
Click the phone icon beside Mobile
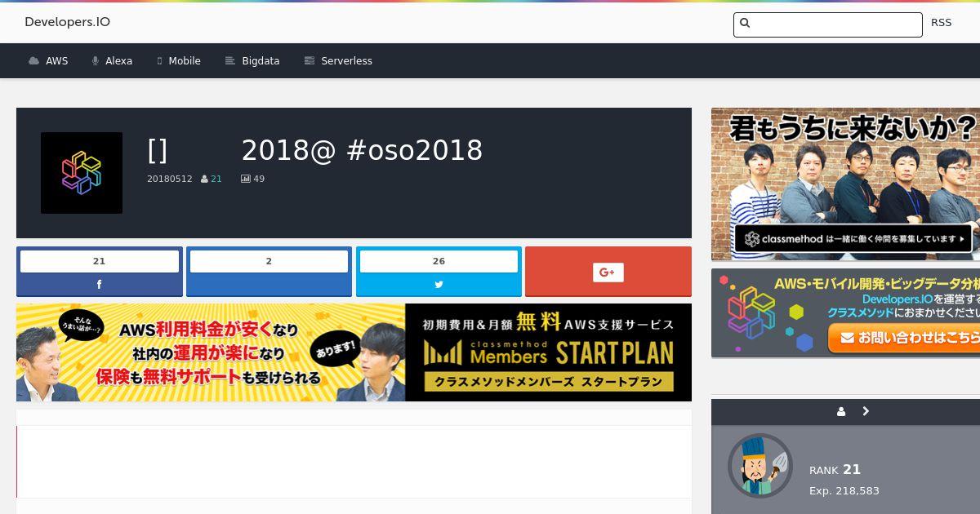coord(160,61)
